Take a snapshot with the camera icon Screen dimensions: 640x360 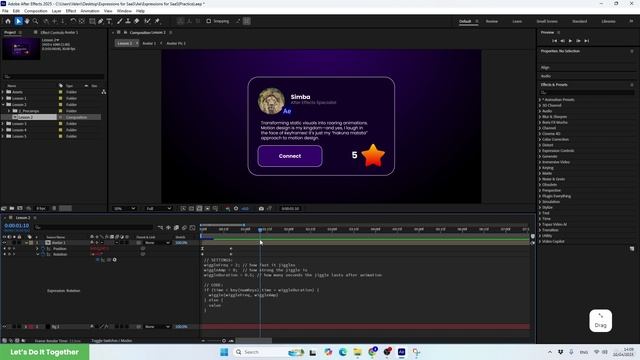pyautogui.click(x=261, y=209)
